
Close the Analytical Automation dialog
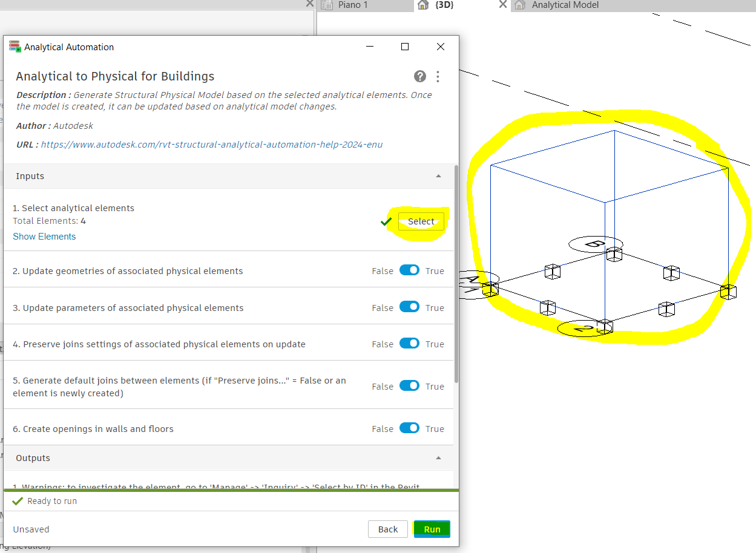point(441,47)
